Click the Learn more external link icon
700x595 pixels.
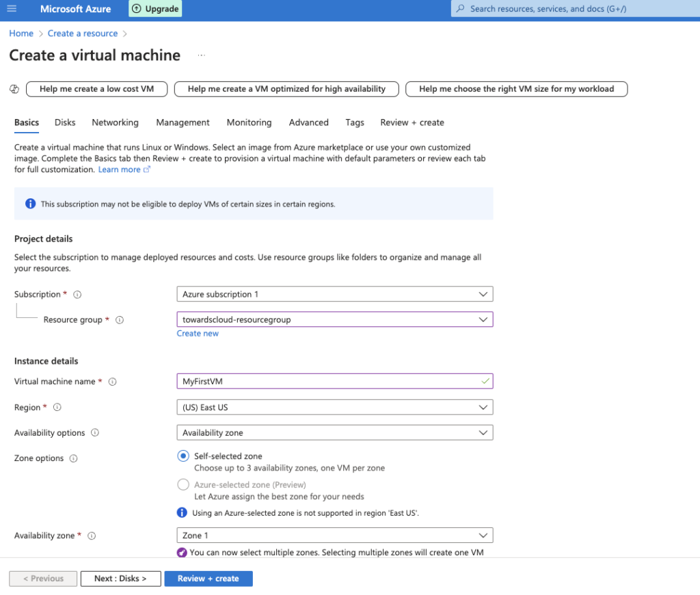147,170
